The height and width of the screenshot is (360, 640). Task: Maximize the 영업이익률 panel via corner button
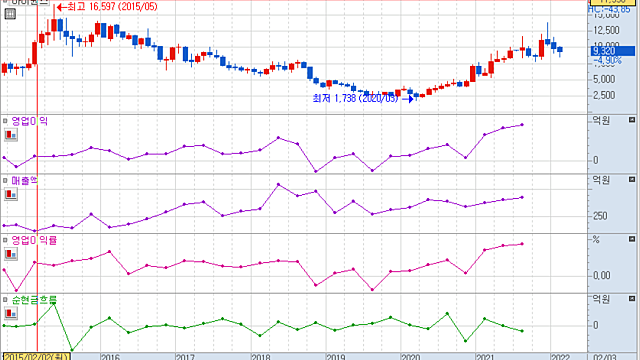pyautogui.click(x=632, y=239)
